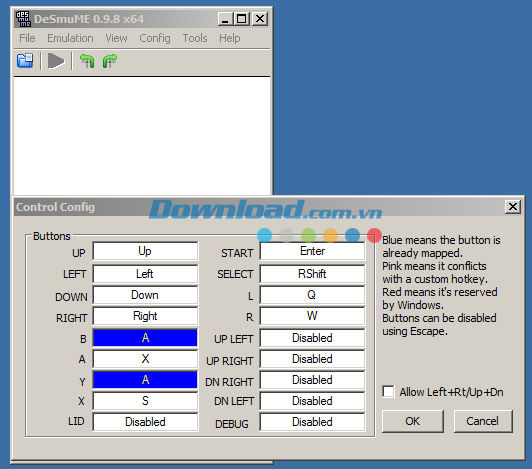Select the LID mapping field

(145, 422)
